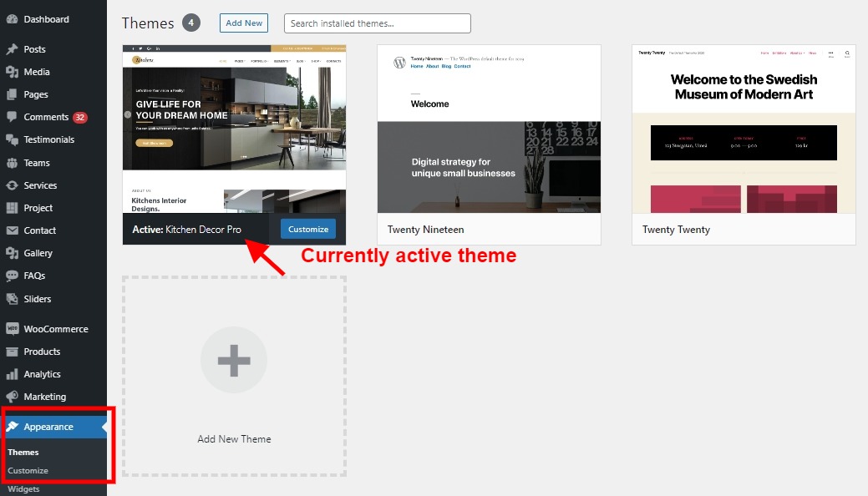Select the Twenty Twenty theme screenshot
Viewport: 868px width, 496px height.
pyautogui.click(x=744, y=129)
